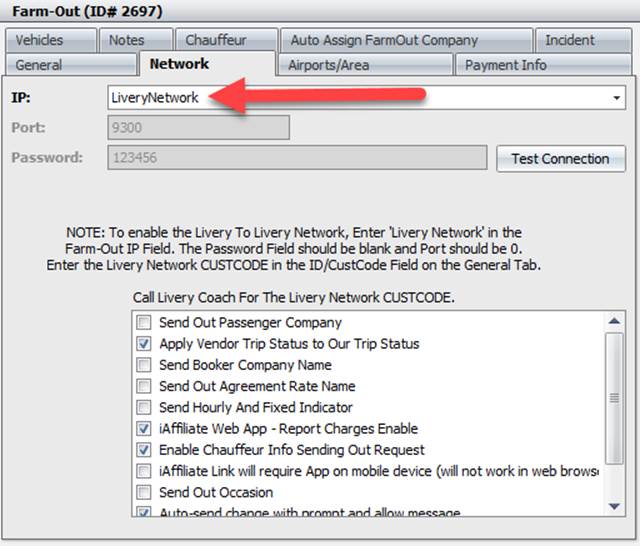Expand the IP dropdown arrow
640x546 pixels.
[616, 98]
